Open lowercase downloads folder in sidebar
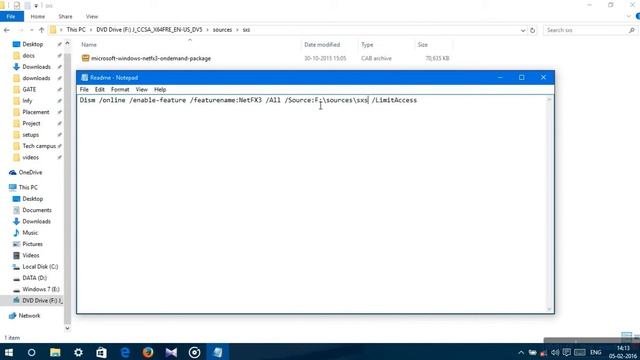The width and height of the screenshot is (640, 360). [36, 78]
